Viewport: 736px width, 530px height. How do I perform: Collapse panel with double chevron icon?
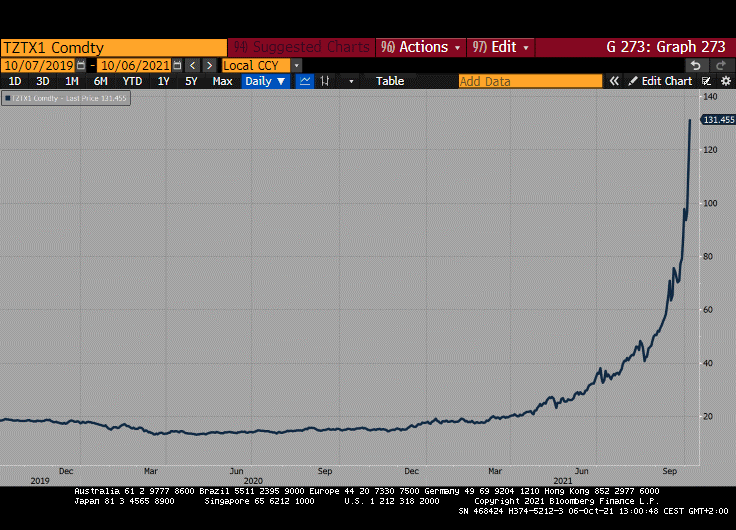pos(614,81)
